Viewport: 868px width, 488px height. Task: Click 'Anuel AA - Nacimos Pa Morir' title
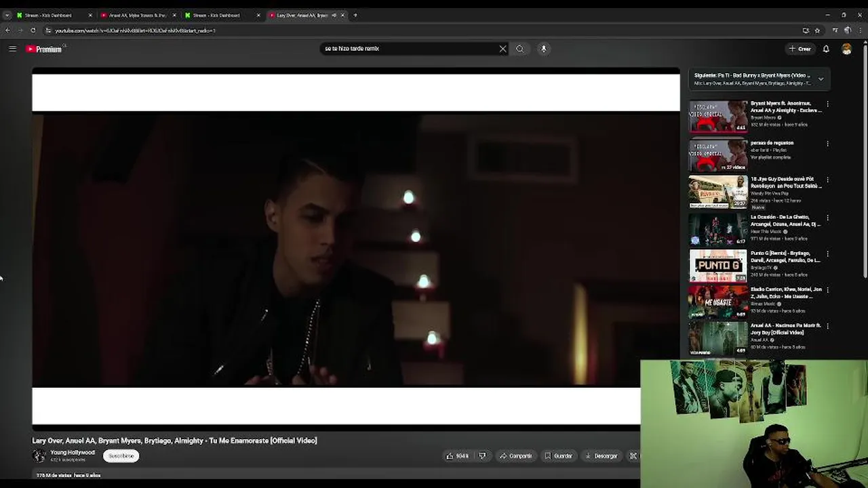pos(785,329)
